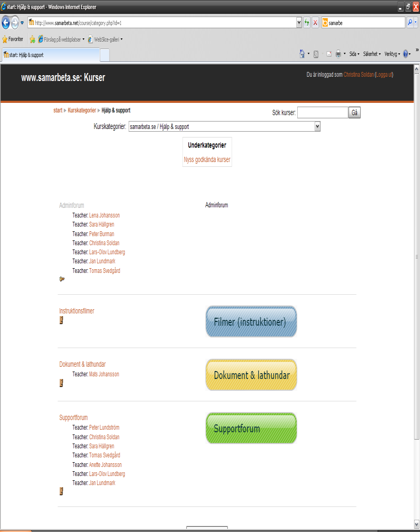The image size is (420, 532).
Task: Click the key icon under Adminforum
Action: coord(62,279)
